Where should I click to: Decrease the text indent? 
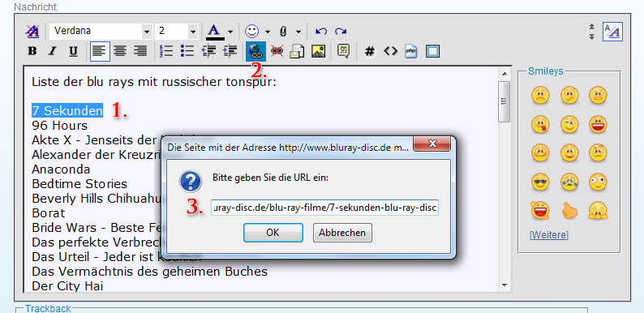click(x=209, y=51)
